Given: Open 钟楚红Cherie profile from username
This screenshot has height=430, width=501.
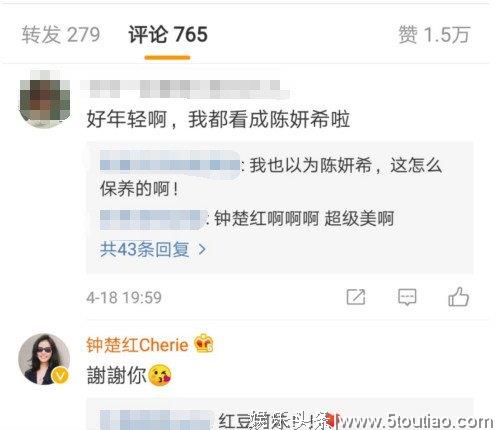Looking at the screenshot, I should point(137,344).
